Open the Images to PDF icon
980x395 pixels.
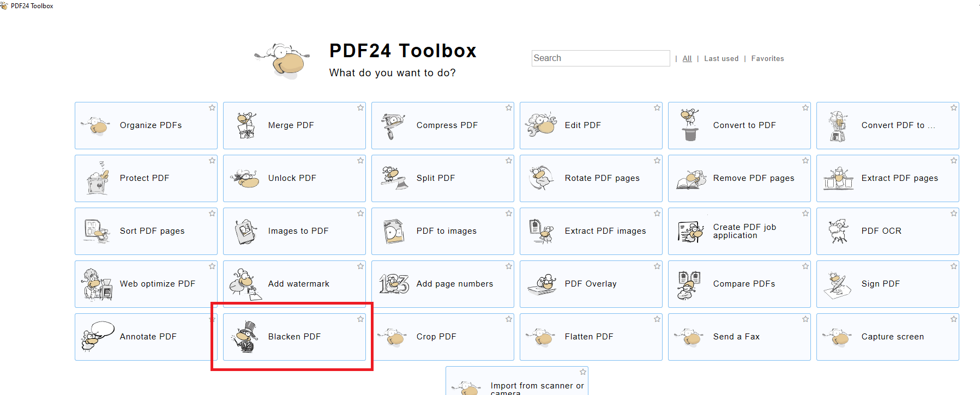[246, 232]
